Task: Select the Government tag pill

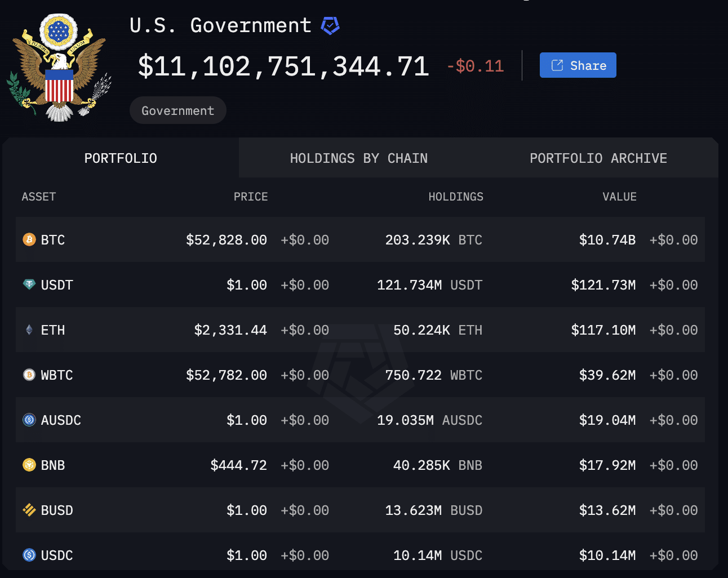Action: (x=178, y=110)
